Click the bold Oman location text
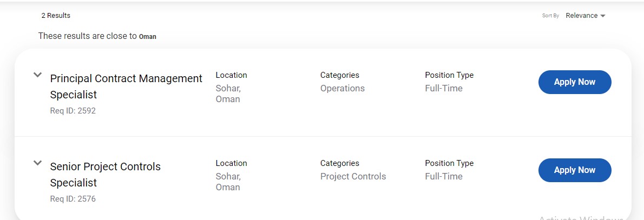 (x=147, y=37)
